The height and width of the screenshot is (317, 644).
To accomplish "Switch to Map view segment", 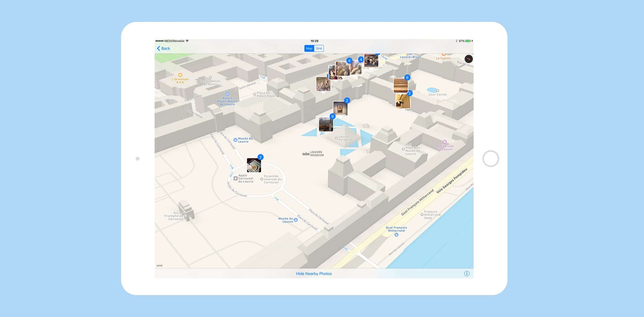I will pos(309,48).
